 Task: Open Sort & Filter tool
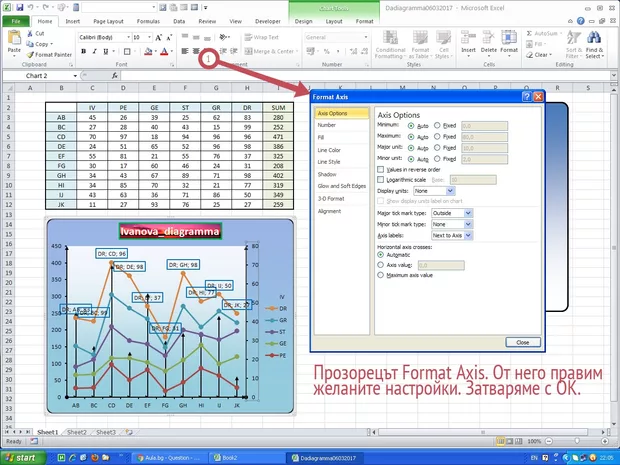[x=571, y=40]
